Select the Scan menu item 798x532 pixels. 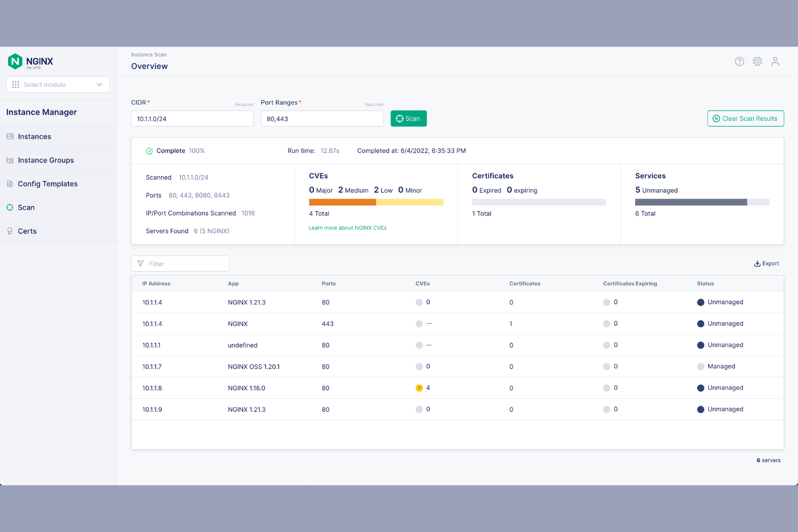[x=58, y=208]
